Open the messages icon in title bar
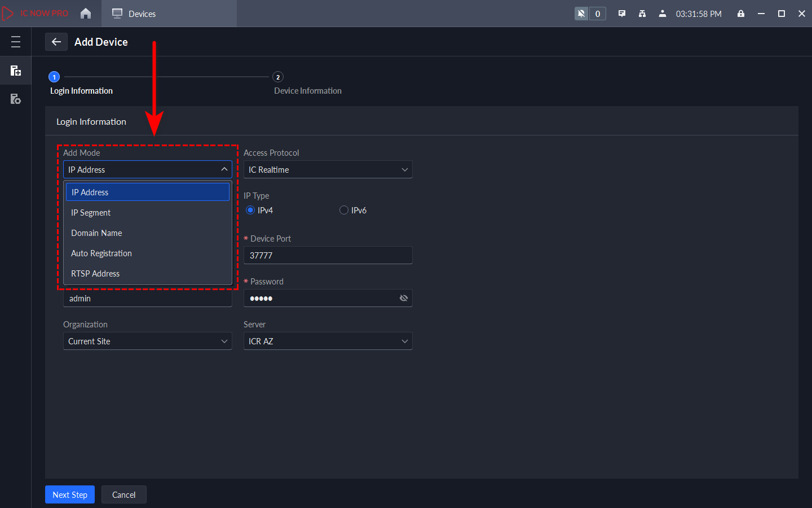 (622, 14)
